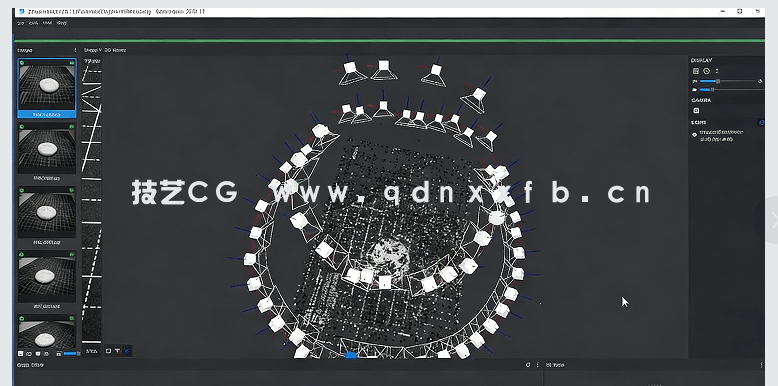
Task: Open the Images panel three-dot options menu
Action: pos(75,50)
